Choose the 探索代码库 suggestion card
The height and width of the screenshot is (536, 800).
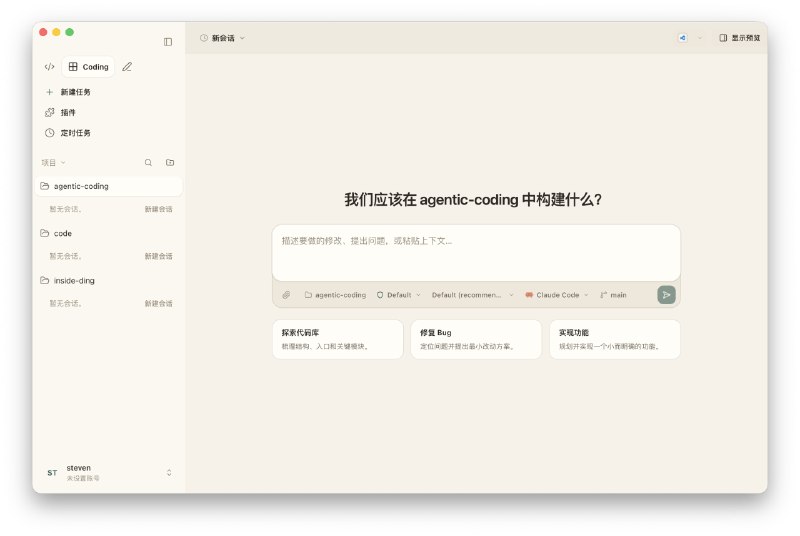pyautogui.click(x=338, y=339)
